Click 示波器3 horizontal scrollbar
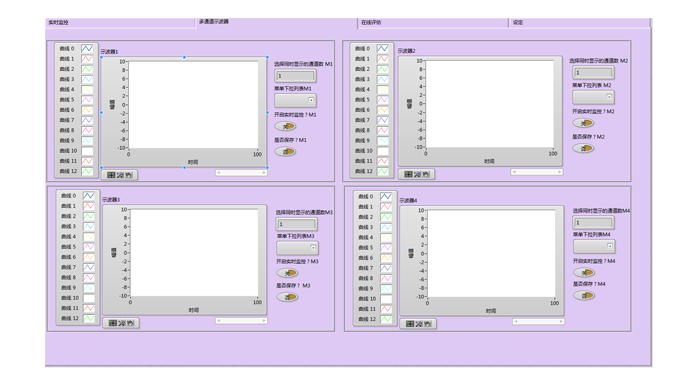Viewport: 700px width, 388px height. pos(242,321)
